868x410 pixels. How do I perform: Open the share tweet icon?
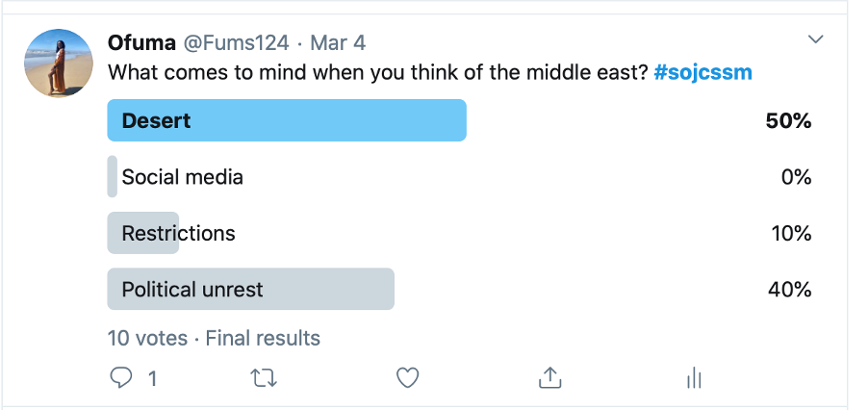(549, 379)
